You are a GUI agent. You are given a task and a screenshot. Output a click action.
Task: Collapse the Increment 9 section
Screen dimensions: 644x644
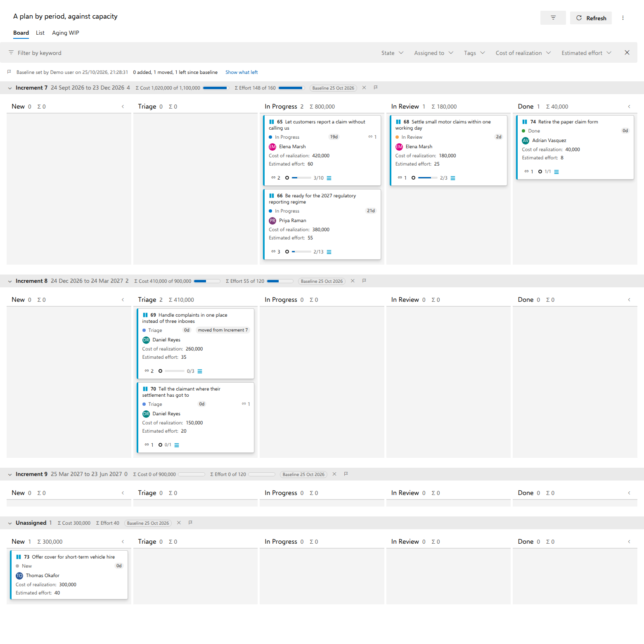[x=10, y=474]
